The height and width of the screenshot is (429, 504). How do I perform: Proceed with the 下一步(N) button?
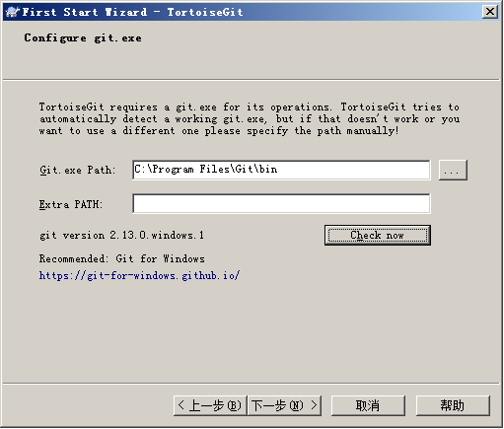pos(284,405)
